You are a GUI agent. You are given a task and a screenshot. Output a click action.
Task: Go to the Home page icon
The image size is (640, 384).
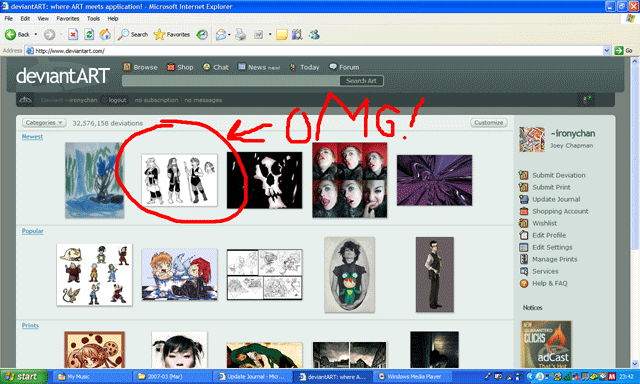(105, 35)
